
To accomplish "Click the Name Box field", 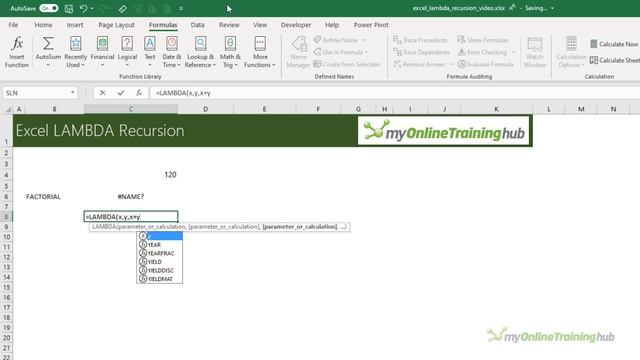I will 35,93.
